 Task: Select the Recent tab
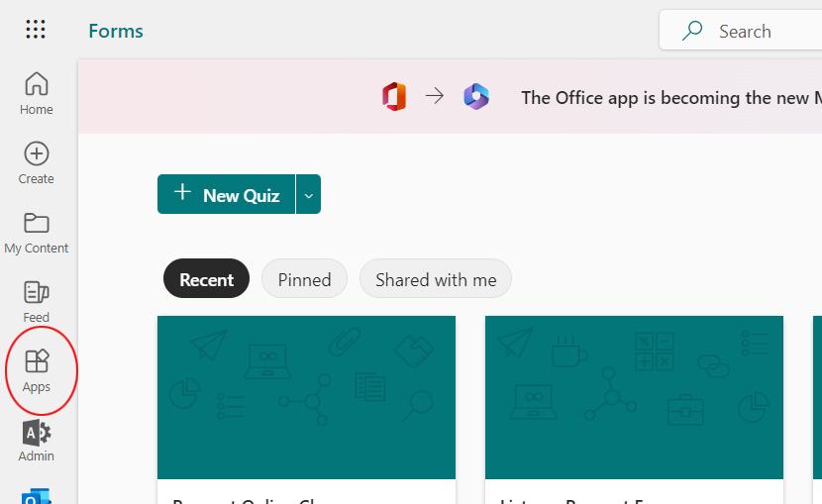coord(206,279)
